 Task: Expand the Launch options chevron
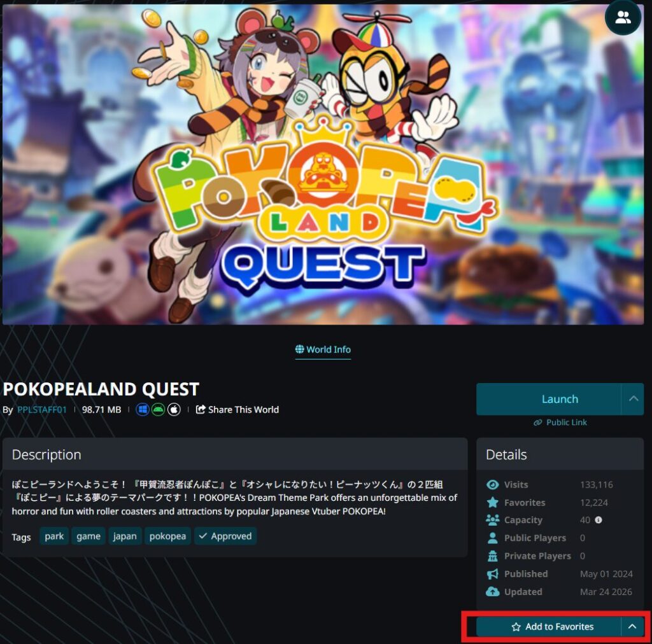(633, 399)
